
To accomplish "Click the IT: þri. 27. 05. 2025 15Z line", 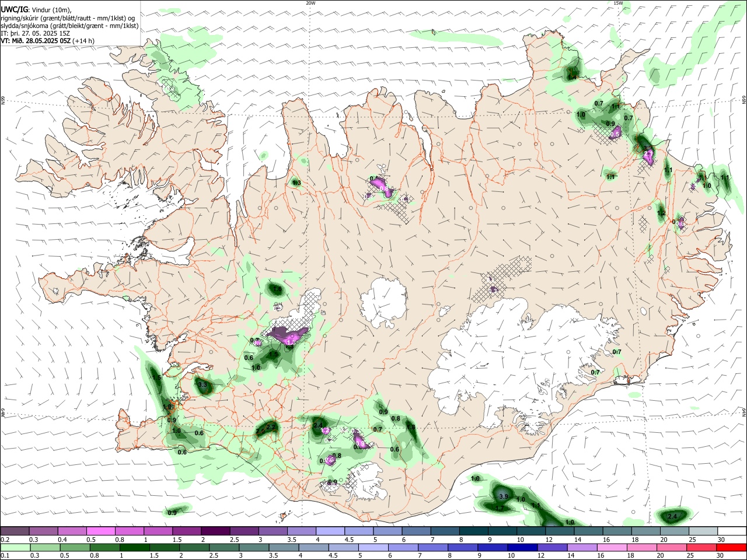I will click(x=36, y=33).
